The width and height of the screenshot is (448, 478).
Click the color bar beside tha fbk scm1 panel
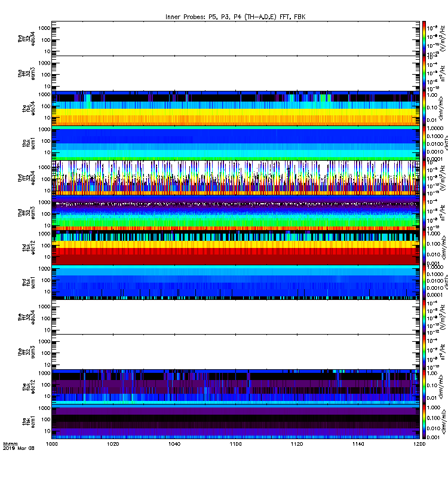coord(424,143)
